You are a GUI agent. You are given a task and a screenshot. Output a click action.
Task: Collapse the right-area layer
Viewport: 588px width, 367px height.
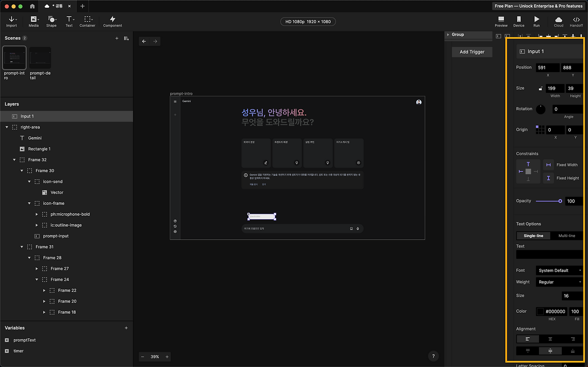[7, 127]
